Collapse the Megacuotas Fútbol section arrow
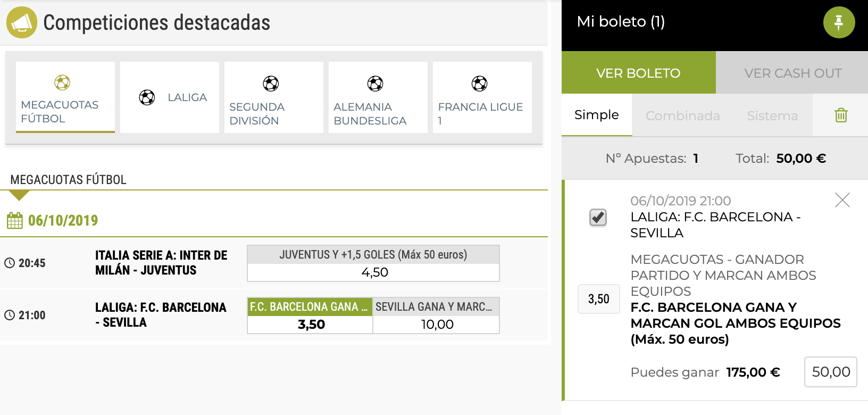Image resolution: width=868 pixels, height=415 pixels. click(19, 195)
